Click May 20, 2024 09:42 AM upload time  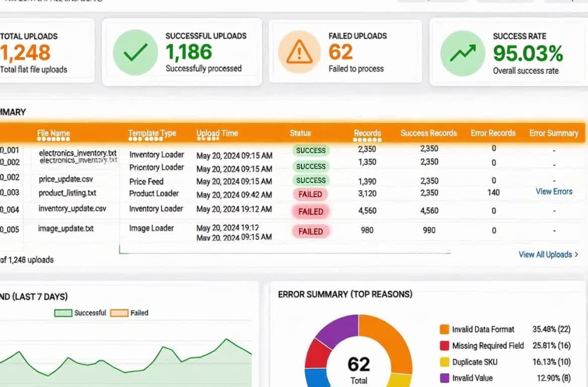click(x=235, y=195)
